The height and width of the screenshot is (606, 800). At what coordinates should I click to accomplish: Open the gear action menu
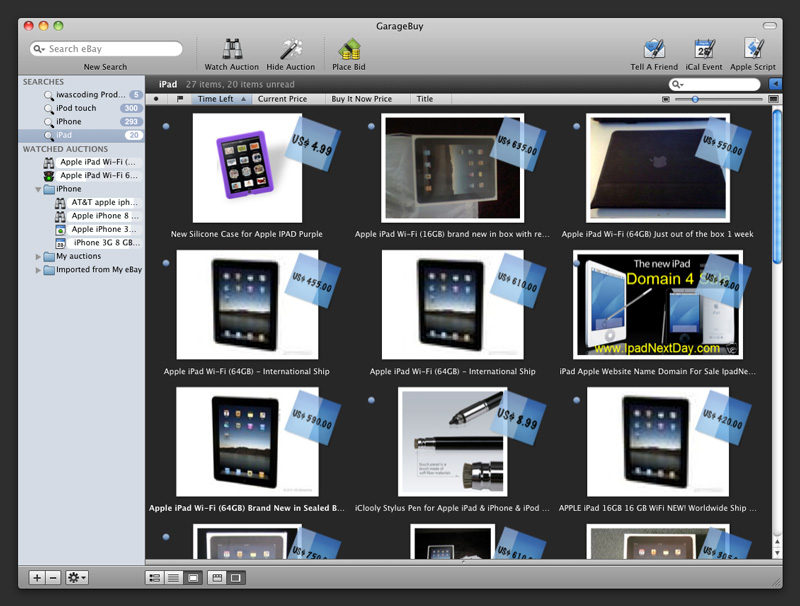(77, 577)
